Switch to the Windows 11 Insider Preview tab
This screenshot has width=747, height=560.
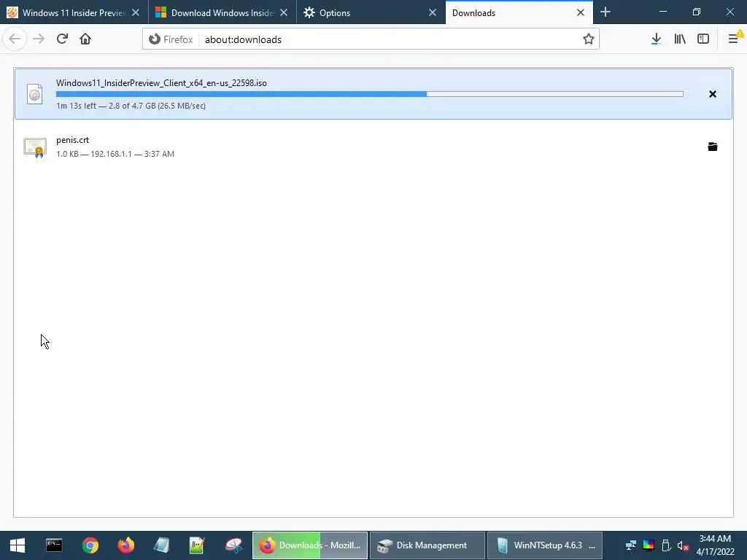click(74, 13)
